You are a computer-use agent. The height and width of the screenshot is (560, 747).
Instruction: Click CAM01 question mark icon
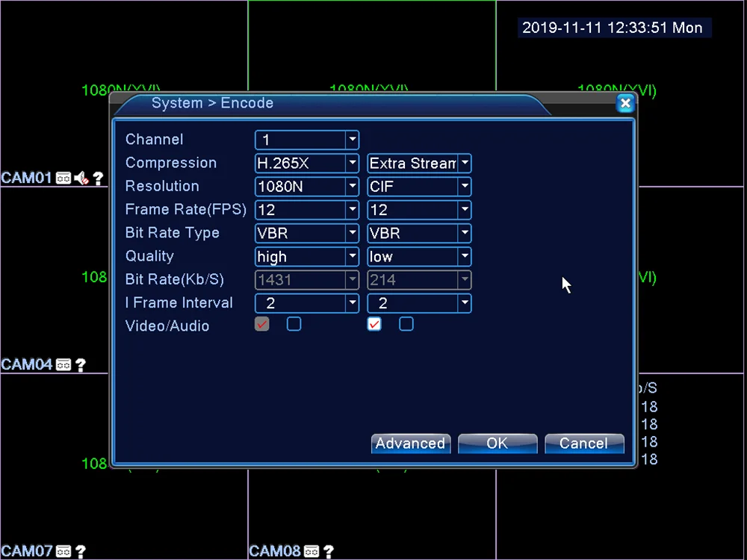[98, 178]
